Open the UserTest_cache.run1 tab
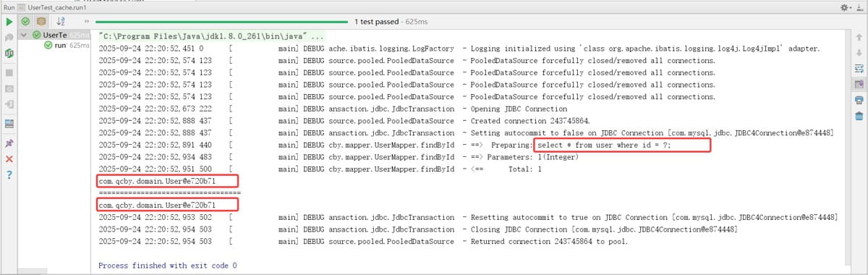 tap(54, 6)
